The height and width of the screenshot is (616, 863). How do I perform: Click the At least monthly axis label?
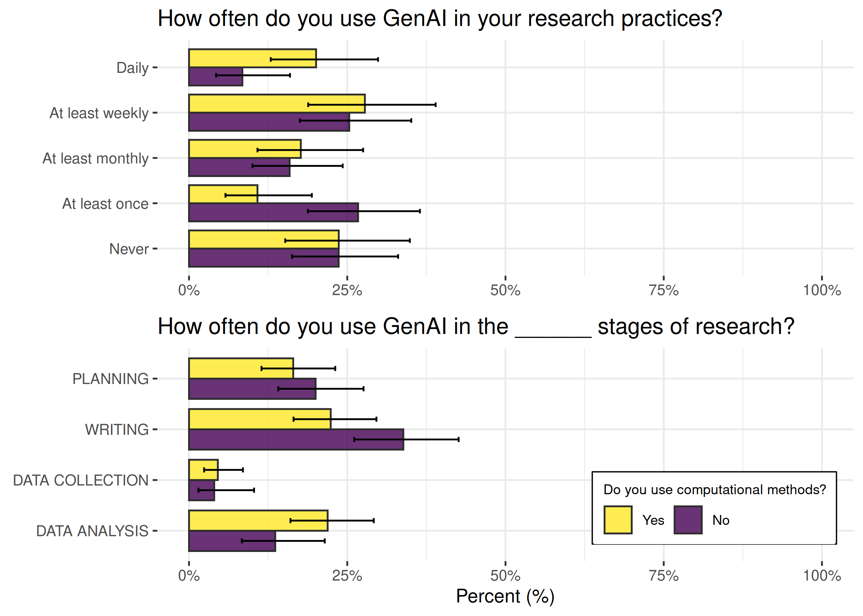click(x=95, y=158)
